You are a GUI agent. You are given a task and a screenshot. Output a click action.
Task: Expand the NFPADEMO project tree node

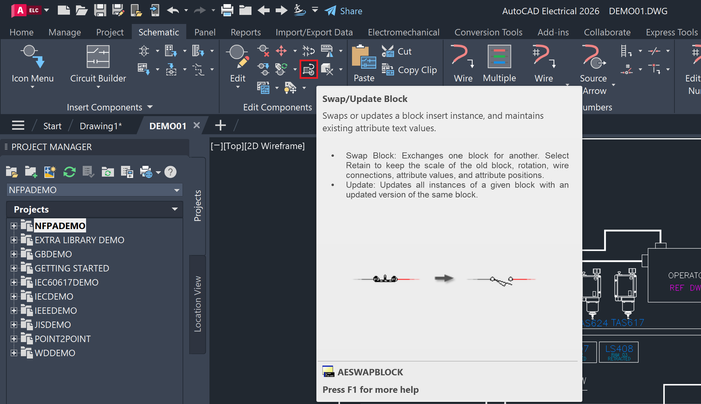14,226
